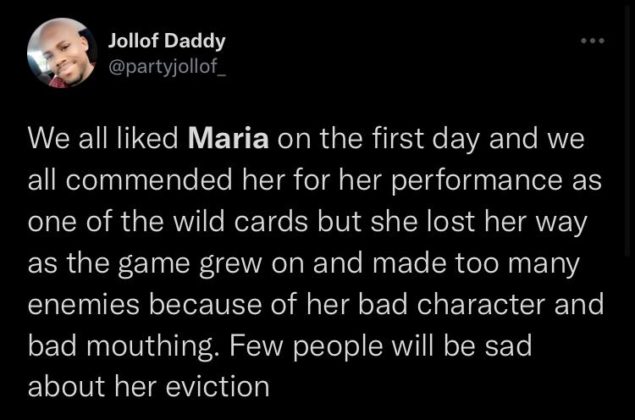Open Jollof Daddy's profile picture
635x420 pixels.
point(62,53)
